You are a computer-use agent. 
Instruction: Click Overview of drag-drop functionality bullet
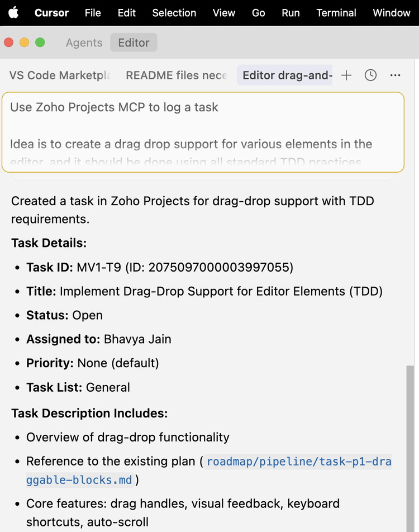pos(128,438)
